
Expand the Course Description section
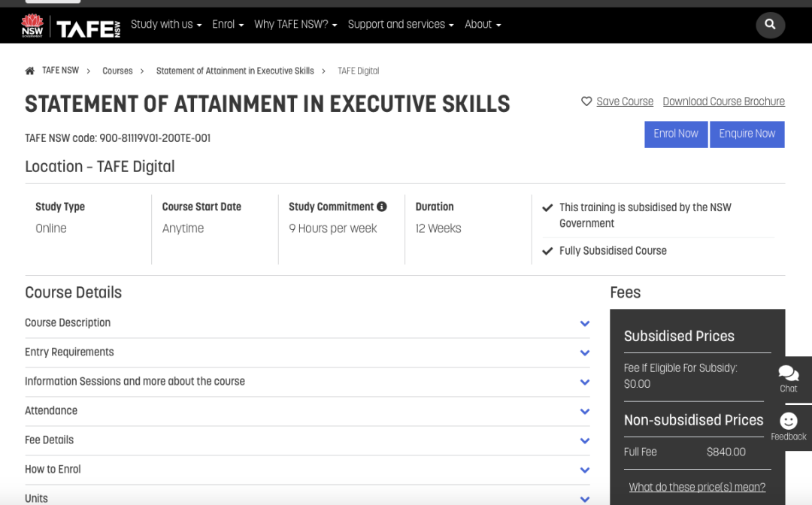point(307,323)
